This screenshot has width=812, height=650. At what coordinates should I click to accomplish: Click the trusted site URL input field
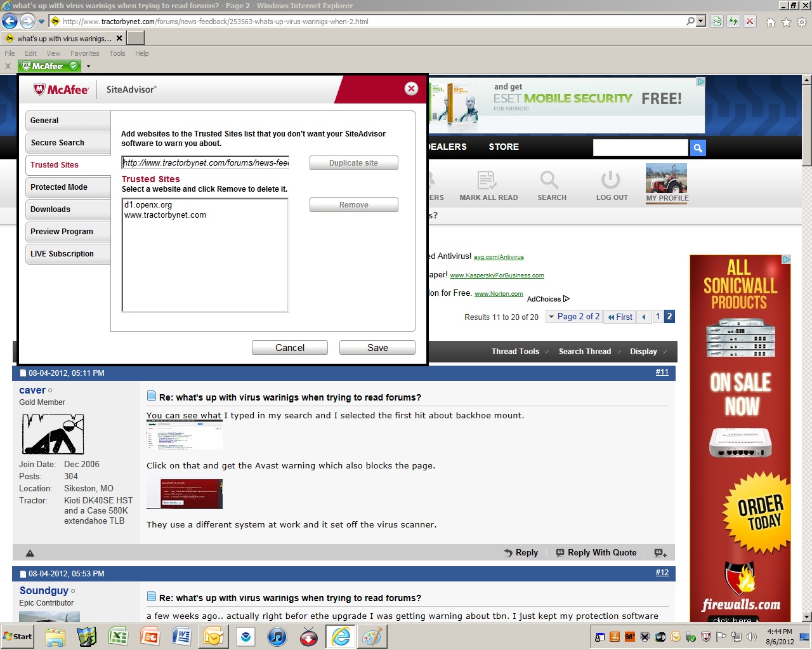coord(206,162)
